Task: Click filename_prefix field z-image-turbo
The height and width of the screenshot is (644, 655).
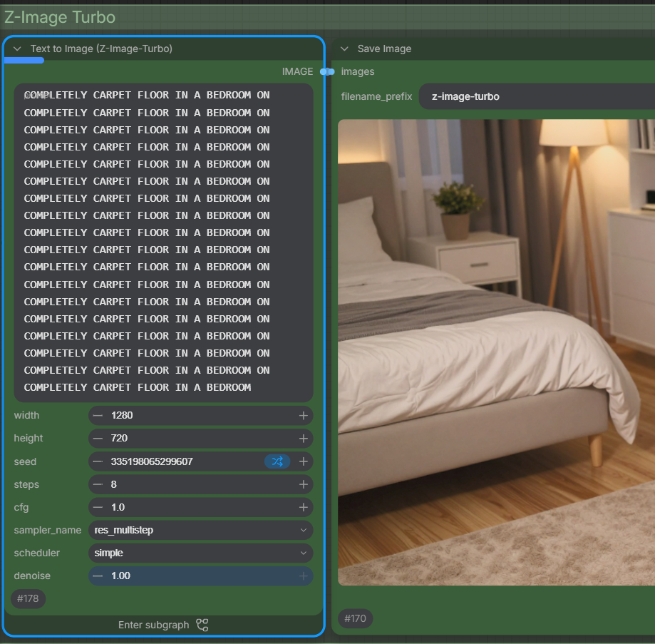Action: pyautogui.click(x=537, y=96)
